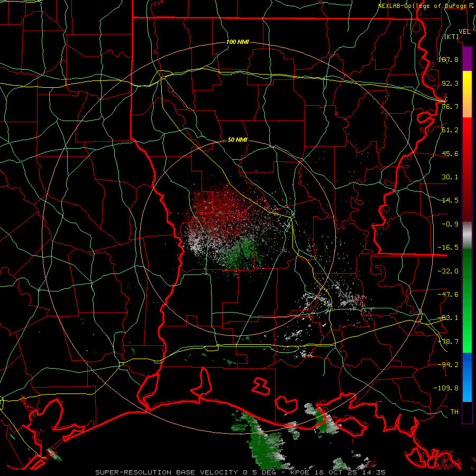
Task: Select the 107.8 value on velocity scale
Action: pos(448,59)
